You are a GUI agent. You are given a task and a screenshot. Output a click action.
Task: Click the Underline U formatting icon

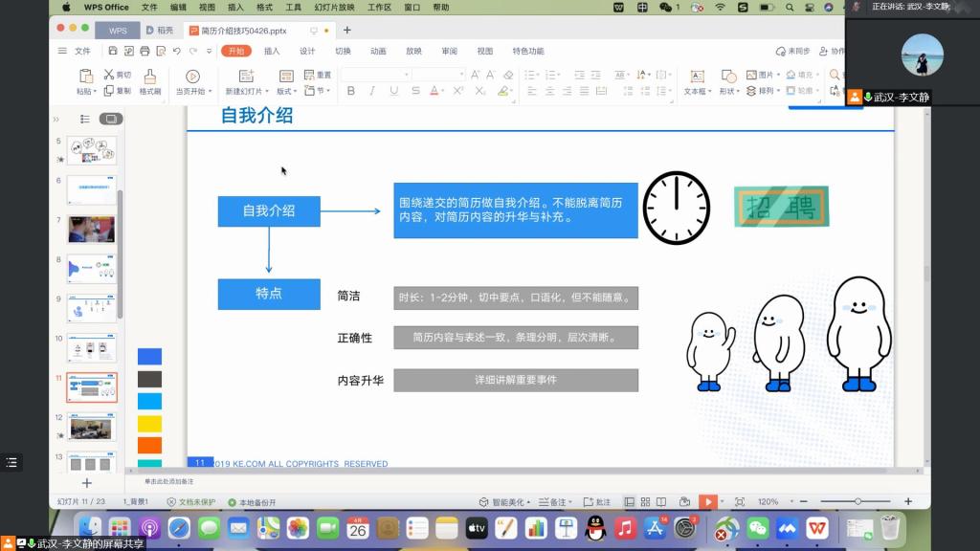click(393, 91)
